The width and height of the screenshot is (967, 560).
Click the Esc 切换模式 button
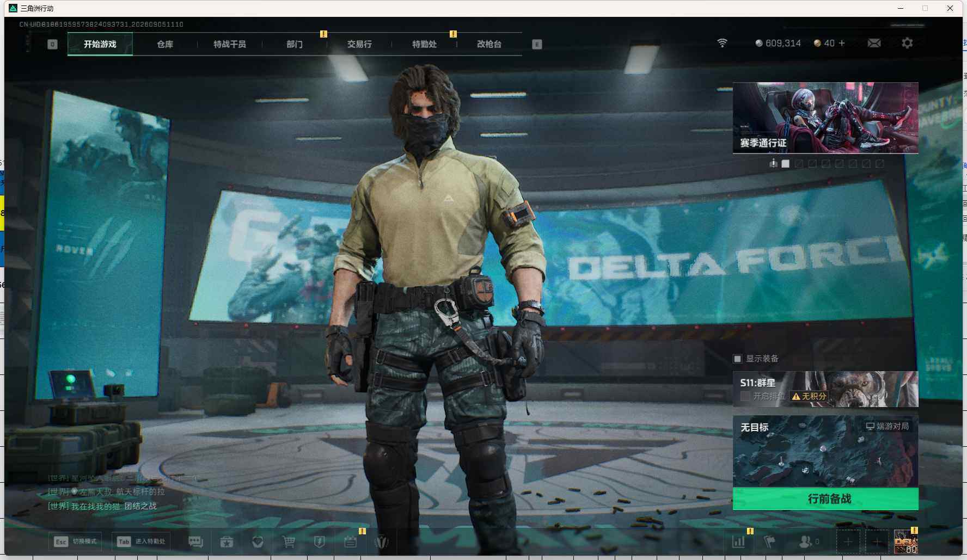tap(75, 541)
